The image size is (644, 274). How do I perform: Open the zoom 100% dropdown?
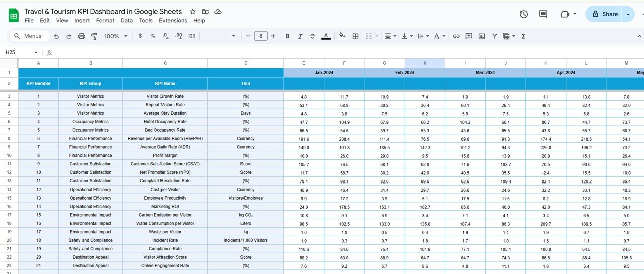pyautogui.click(x=116, y=36)
